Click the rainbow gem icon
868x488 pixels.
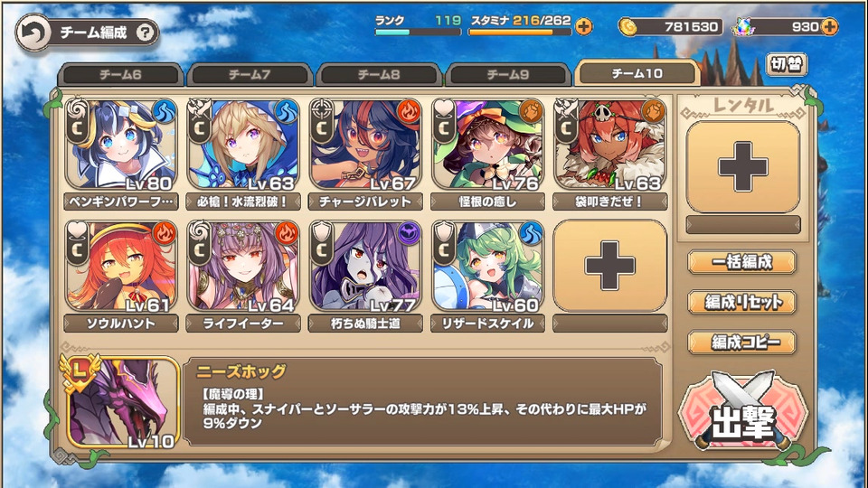click(x=743, y=26)
